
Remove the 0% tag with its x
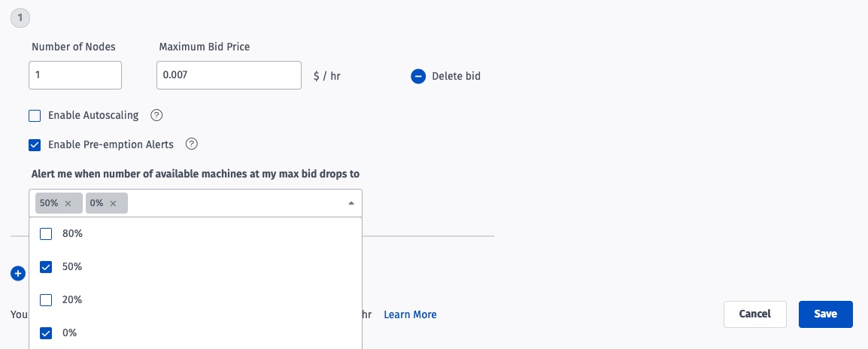tap(113, 203)
